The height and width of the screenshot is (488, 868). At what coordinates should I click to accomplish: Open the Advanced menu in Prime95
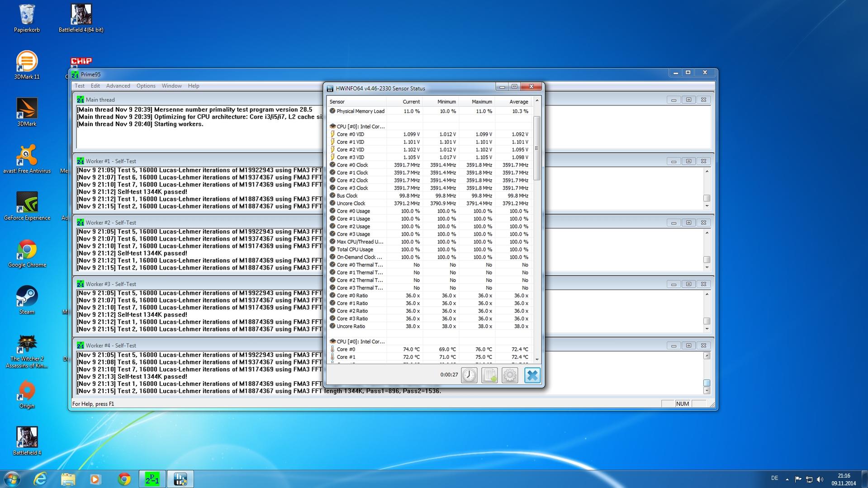click(x=118, y=86)
